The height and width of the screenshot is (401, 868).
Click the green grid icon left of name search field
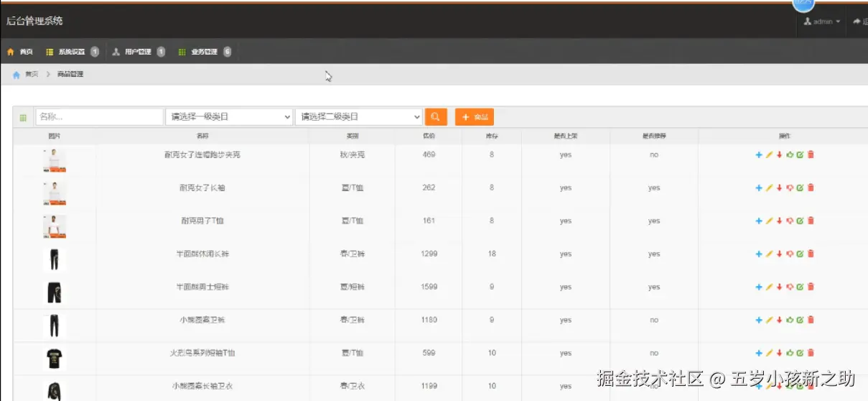tap(23, 117)
